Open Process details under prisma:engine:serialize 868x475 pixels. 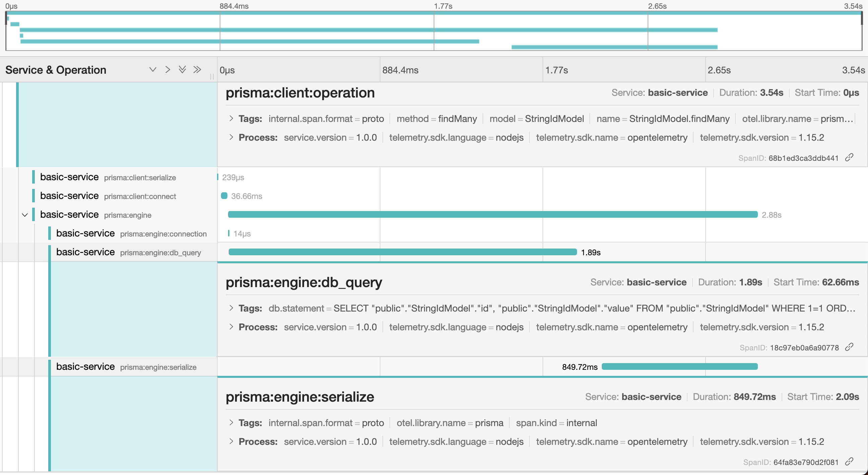click(231, 442)
